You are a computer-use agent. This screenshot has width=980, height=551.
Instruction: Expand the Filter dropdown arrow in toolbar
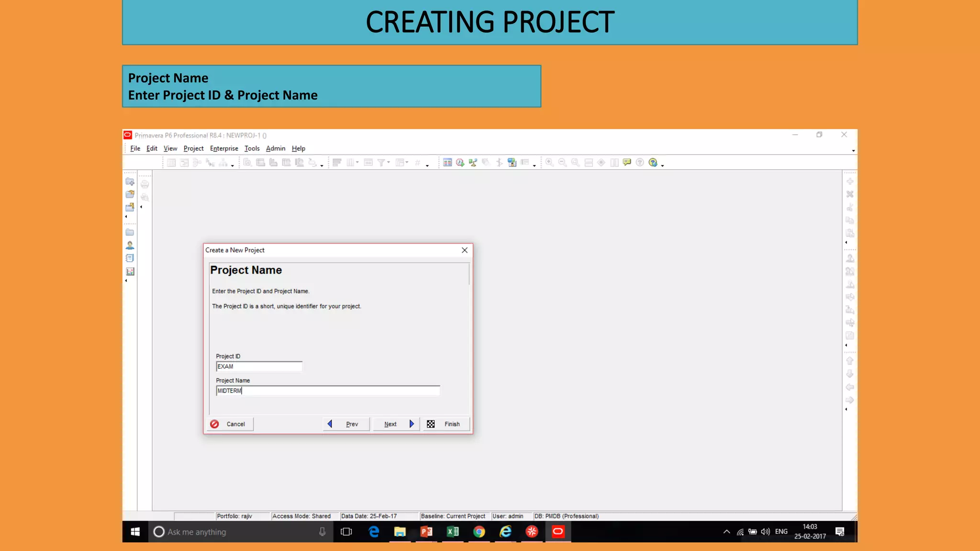389,162
